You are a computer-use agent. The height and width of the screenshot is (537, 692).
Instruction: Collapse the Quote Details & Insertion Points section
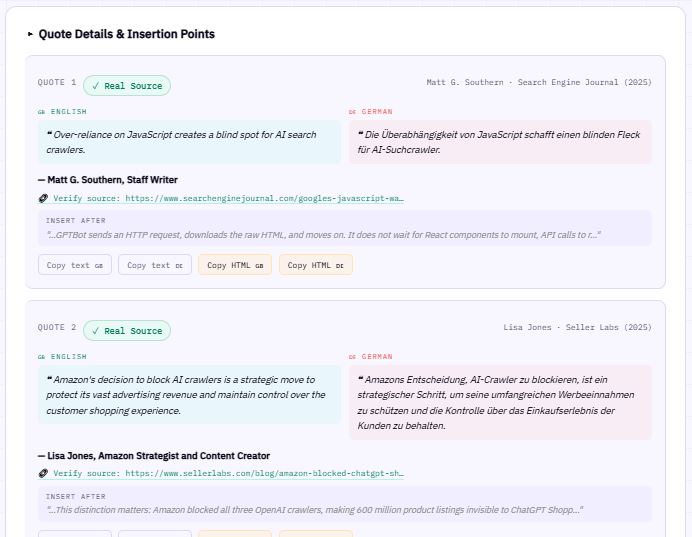pos(30,34)
